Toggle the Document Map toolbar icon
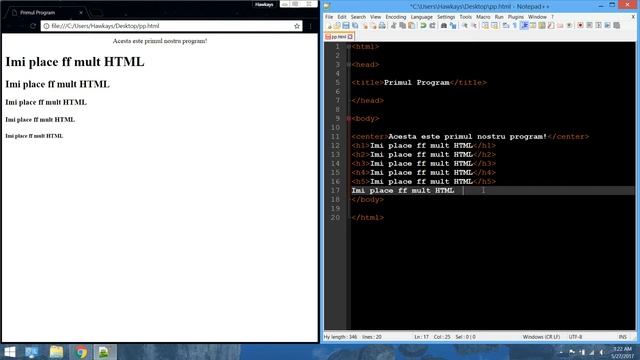The height and width of the screenshot is (360, 640). click(x=542, y=26)
